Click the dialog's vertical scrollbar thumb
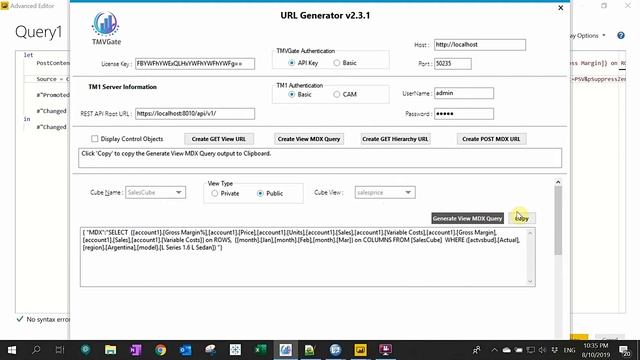The width and height of the screenshot is (640, 360). coord(558,220)
